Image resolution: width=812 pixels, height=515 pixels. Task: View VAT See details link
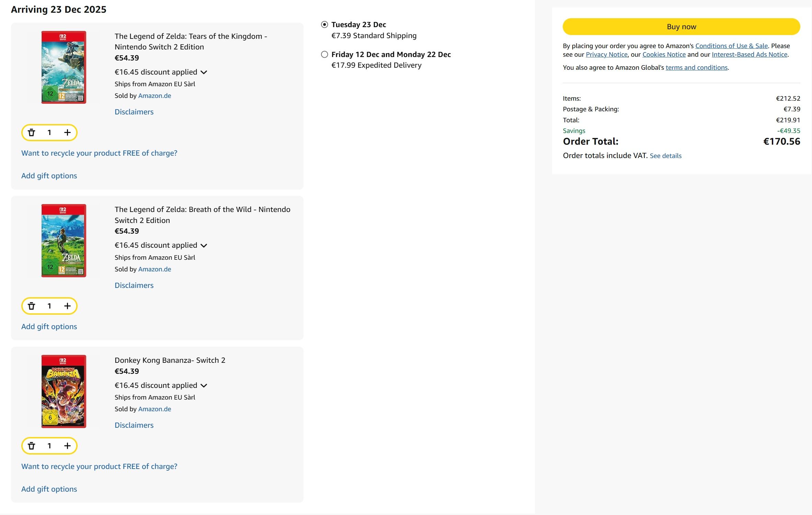pos(665,156)
